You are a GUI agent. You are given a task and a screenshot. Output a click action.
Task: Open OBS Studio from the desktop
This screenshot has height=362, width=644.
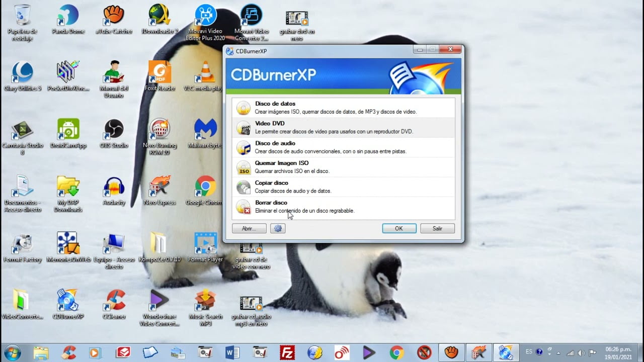[x=113, y=130]
